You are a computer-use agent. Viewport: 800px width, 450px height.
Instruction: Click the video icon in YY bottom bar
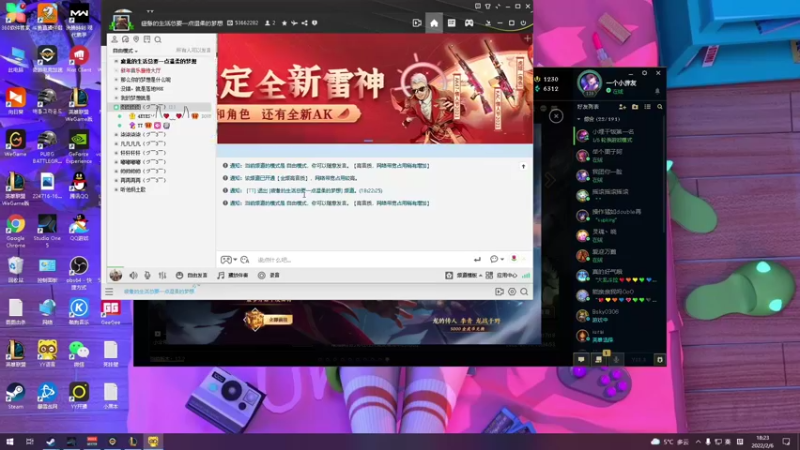click(499, 292)
